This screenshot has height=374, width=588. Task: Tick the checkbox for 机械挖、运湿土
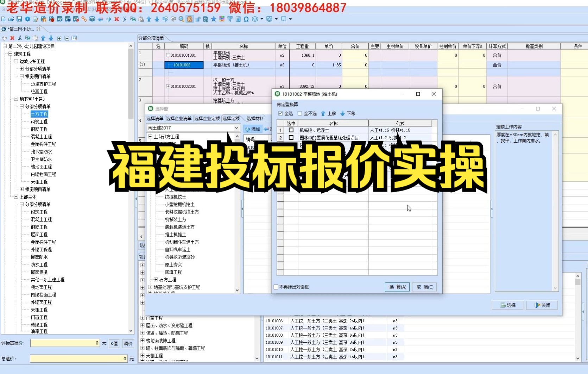(291, 130)
